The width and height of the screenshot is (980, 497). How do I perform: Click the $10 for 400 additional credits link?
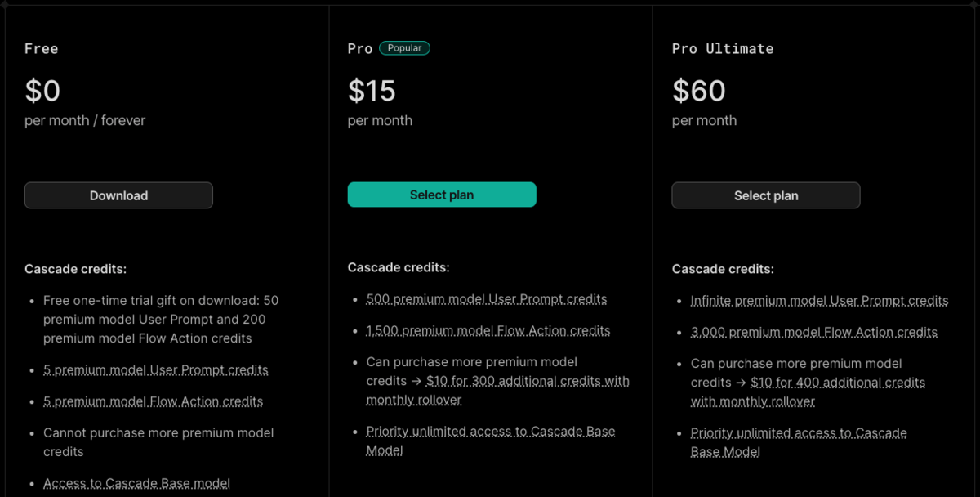tap(808, 392)
